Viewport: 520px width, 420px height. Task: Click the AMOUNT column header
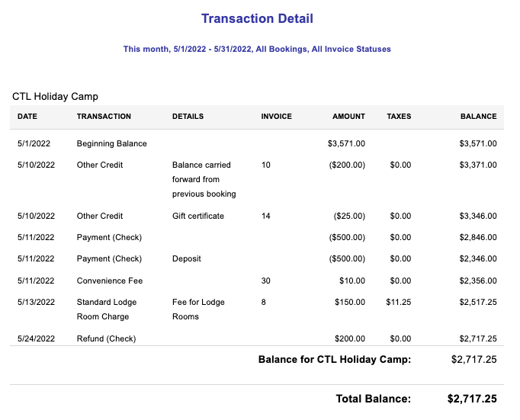[348, 117]
